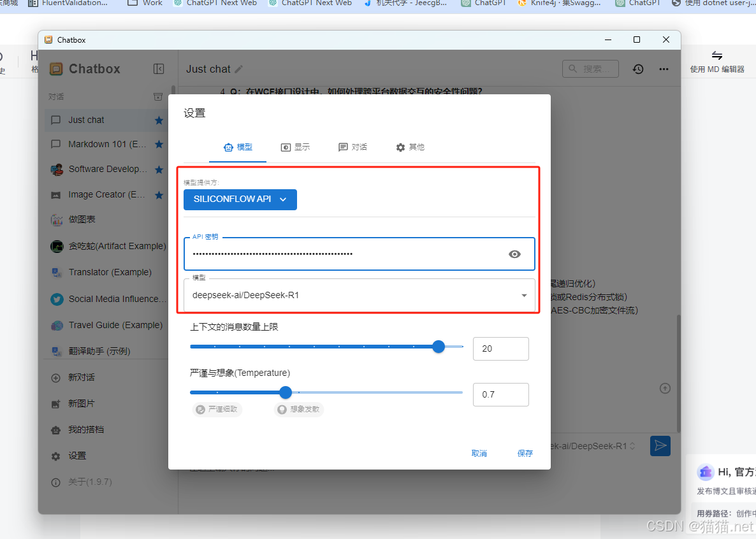Click the 保存 save button
Viewport: 756px width, 539px height.
click(525, 453)
